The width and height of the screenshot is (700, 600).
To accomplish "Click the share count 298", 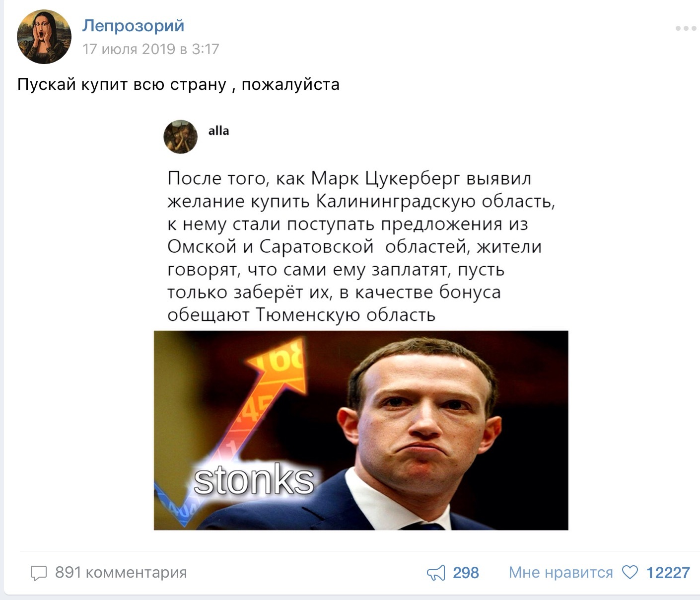I will (x=466, y=573).
